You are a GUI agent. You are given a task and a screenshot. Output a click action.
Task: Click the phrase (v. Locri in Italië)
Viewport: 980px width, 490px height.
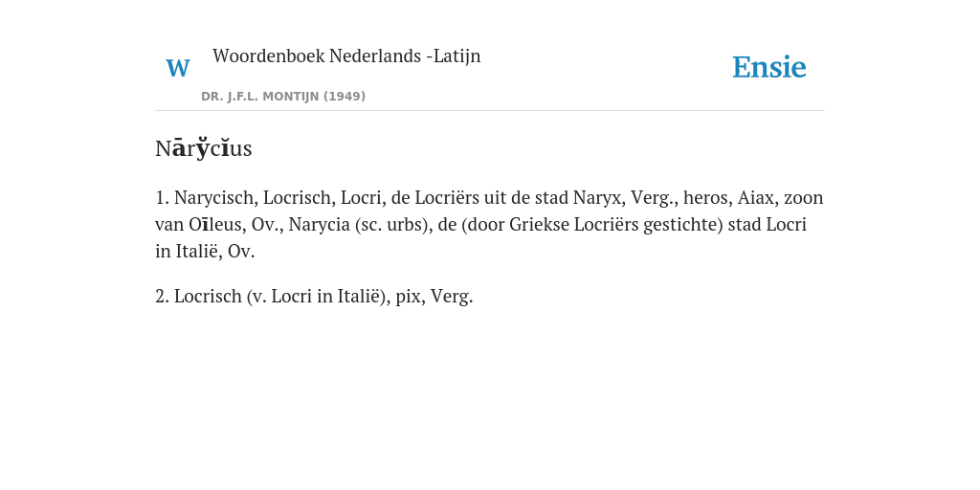(319, 297)
